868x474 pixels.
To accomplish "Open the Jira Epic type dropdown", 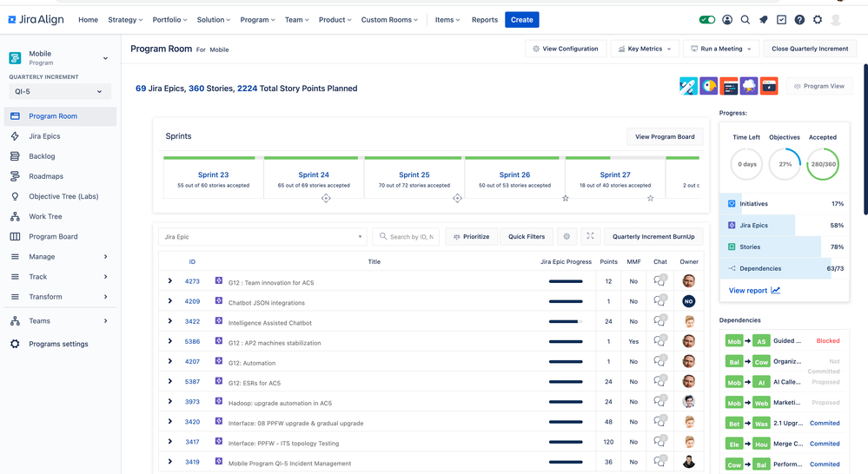I will click(263, 237).
